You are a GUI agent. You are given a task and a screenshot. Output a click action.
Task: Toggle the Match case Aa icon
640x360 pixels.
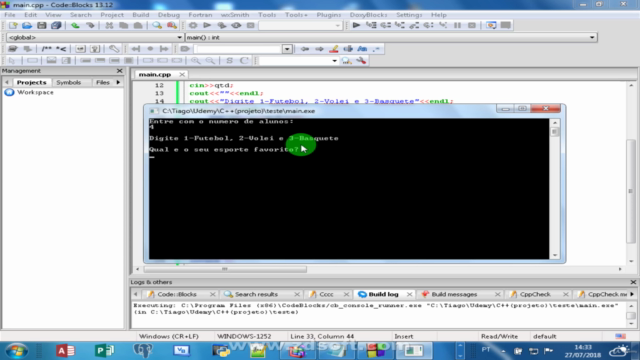pyautogui.click(x=362, y=49)
